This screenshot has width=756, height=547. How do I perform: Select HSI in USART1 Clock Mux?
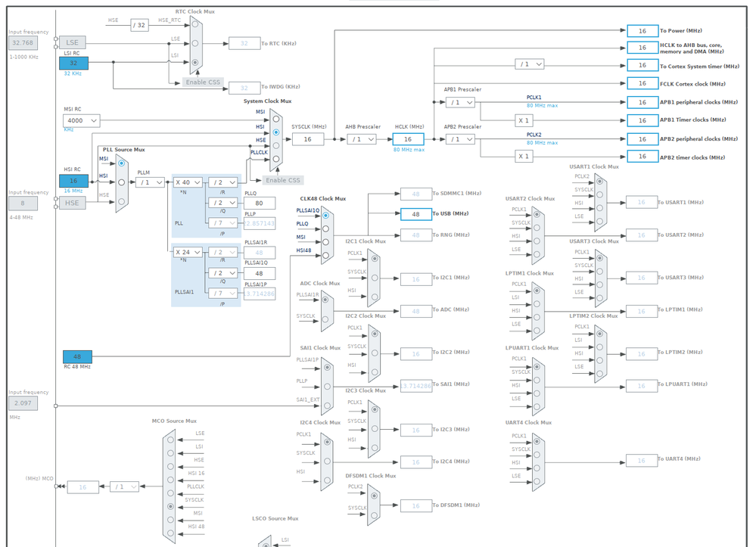click(x=599, y=208)
